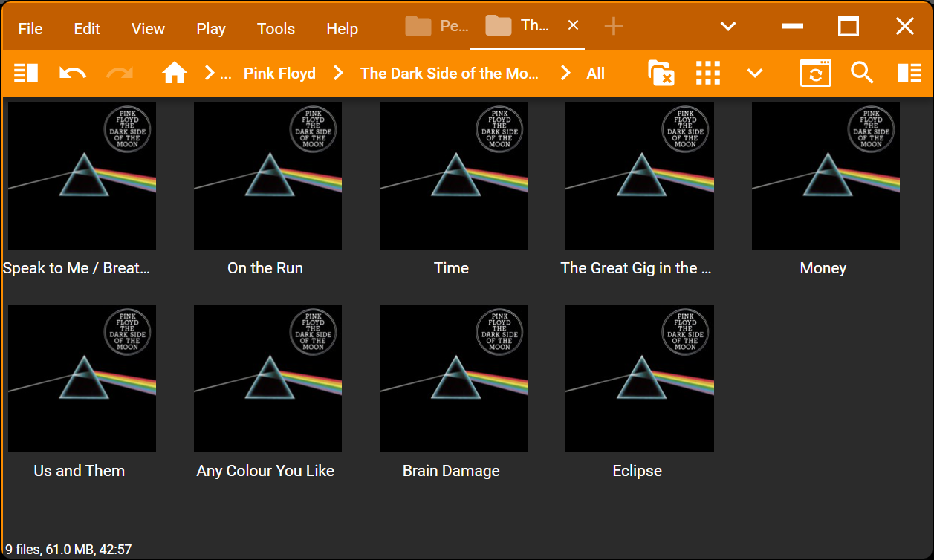Click the undo back arrow
934x560 pixels.
click(x=72, y=73)
